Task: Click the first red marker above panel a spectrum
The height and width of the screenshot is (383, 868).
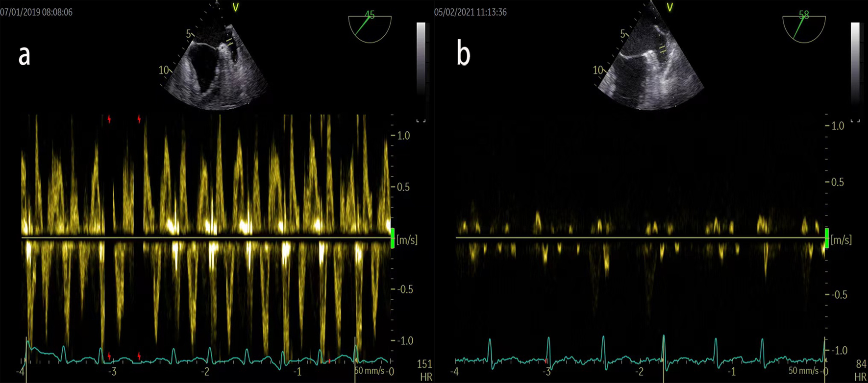Action: tap(109, 120)
